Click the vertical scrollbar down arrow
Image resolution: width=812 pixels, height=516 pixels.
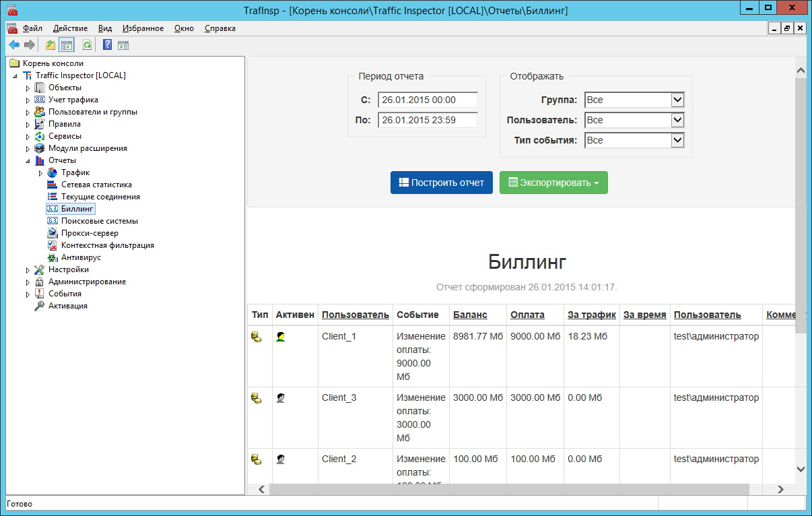tap(801, 469)
